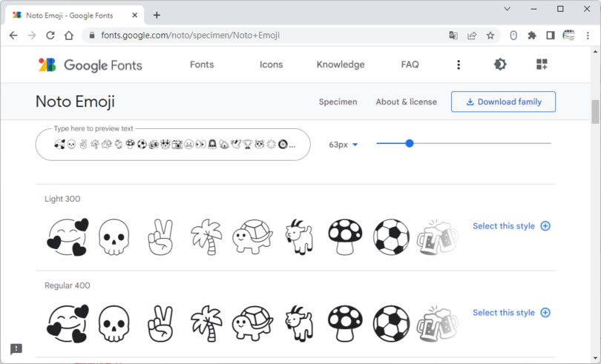This screenshot has height=364, width=601.
Task: Open the selected families grid icon
Action: coord(542,64)
